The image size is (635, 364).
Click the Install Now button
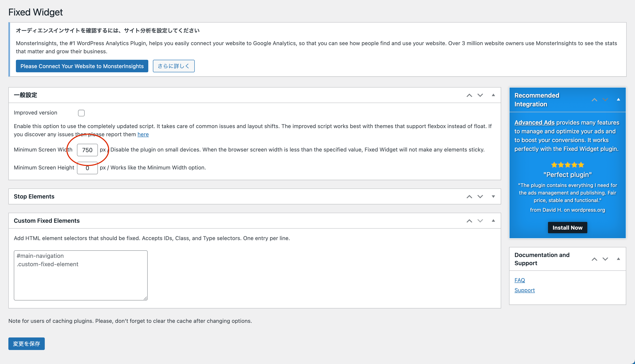(567, 228)
